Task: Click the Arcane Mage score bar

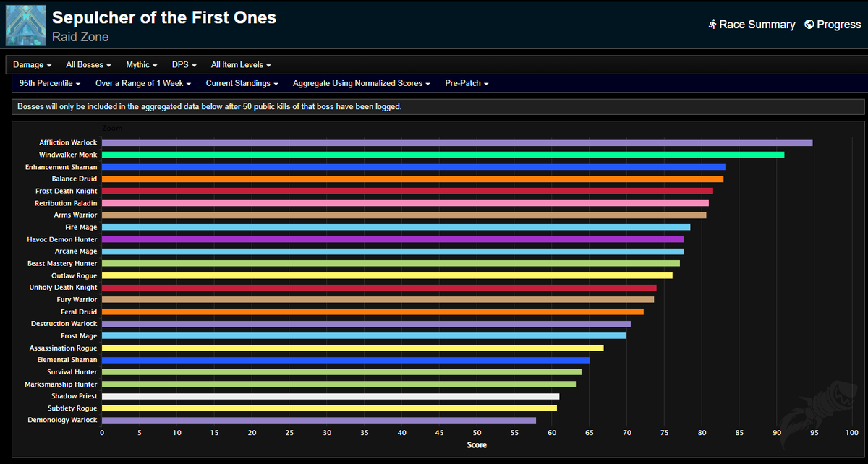Action: click(x=393, y=252)
